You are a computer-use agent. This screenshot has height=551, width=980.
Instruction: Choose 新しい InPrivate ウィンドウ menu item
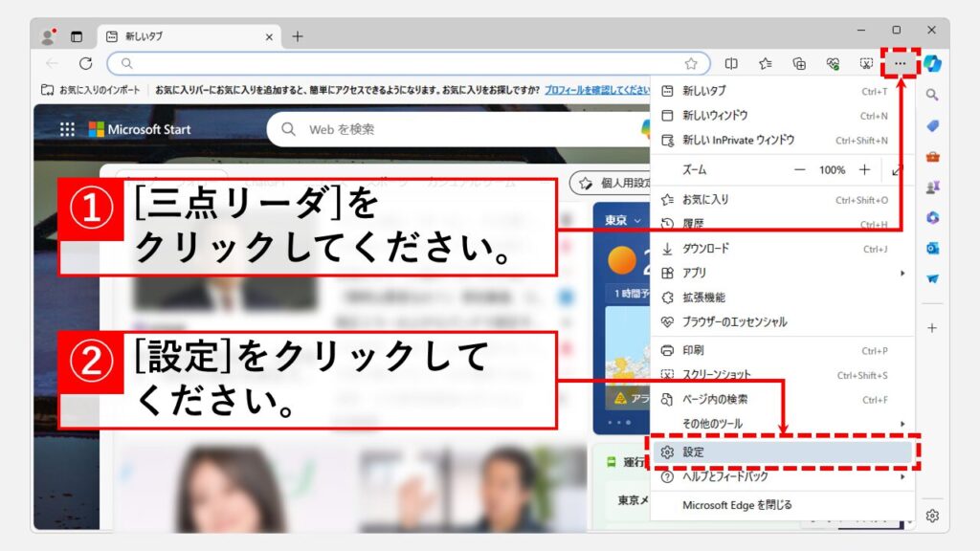[x=738, y=141]
